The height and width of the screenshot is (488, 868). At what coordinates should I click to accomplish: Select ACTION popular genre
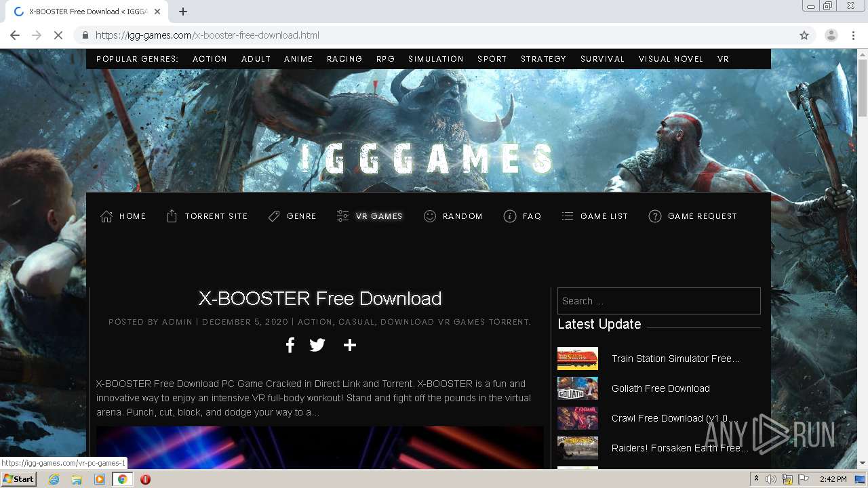[210, 59]
